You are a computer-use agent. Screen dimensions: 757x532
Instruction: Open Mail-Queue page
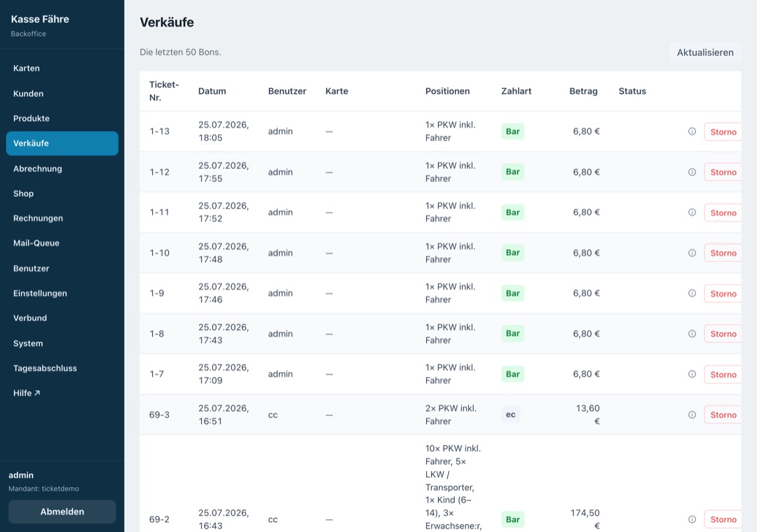click(62, 243)
